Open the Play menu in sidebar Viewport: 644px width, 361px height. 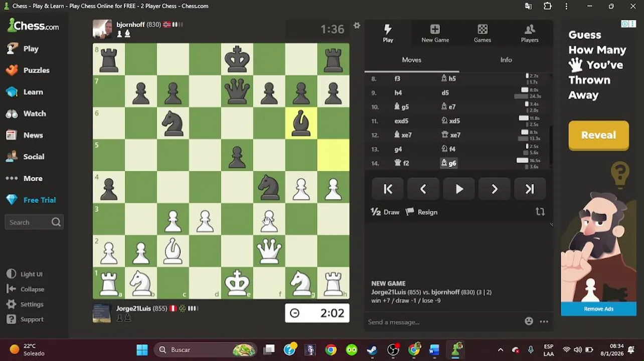click(23, 49)
